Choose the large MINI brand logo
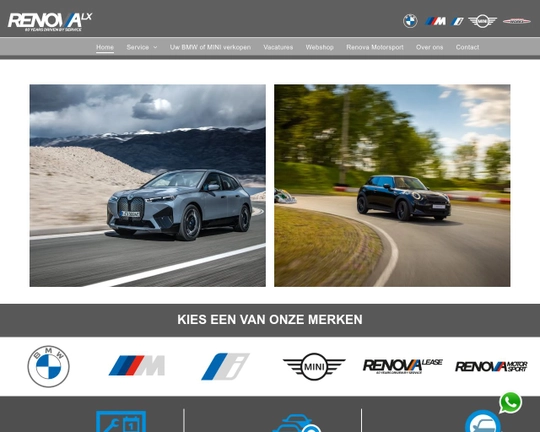 [x=314, y=366]
